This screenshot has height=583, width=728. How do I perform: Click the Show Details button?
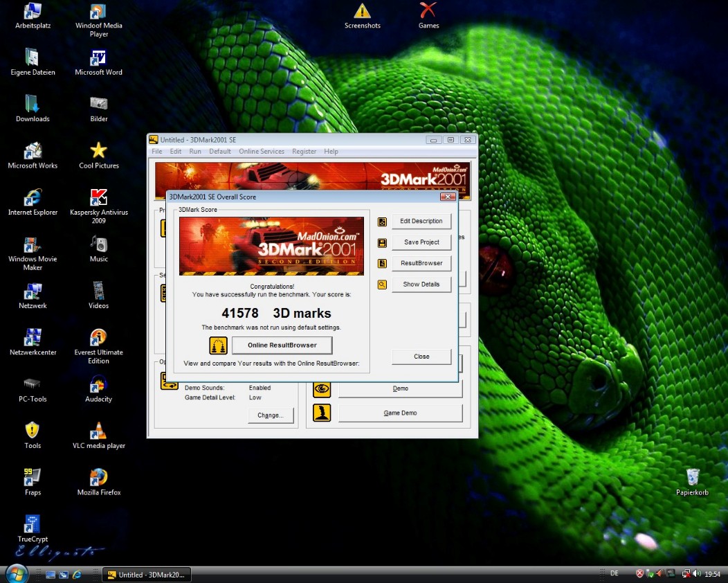pyautogui.click(x=421, y=285)
